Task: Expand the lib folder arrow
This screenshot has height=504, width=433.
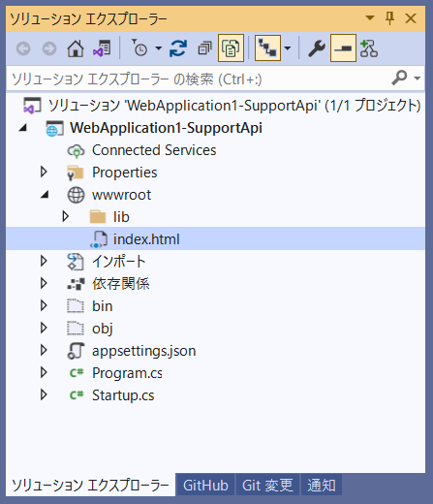Action: coord(66,216)
